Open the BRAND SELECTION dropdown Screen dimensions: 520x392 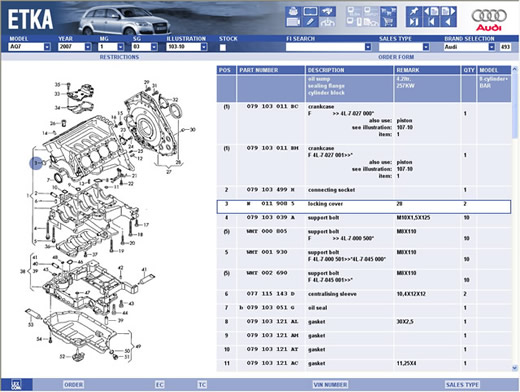pyautogui.click(x=469, y=47)
